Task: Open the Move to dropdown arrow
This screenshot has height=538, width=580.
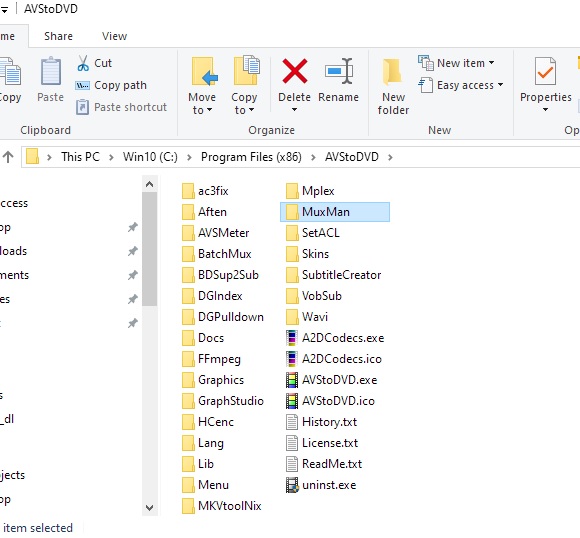Action: [209, 110]
